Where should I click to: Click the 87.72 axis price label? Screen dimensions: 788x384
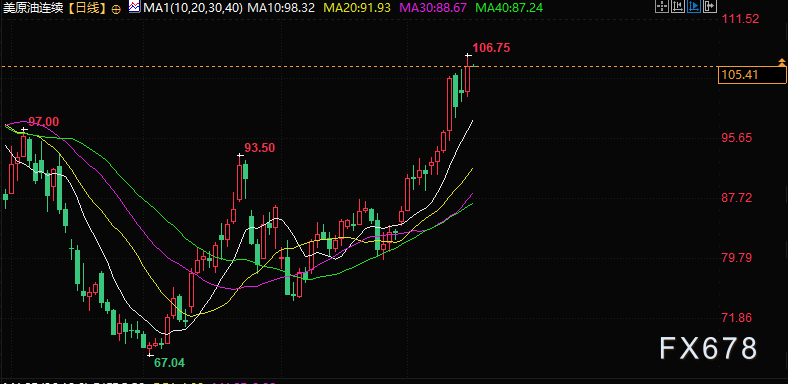(x=737, y=198)
